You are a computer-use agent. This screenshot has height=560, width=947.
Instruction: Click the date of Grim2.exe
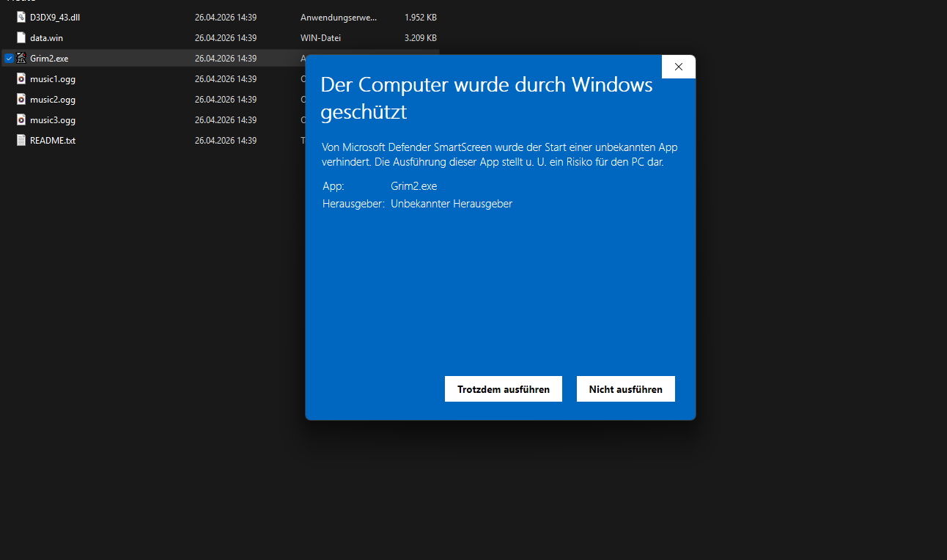[x=226, y=58]
